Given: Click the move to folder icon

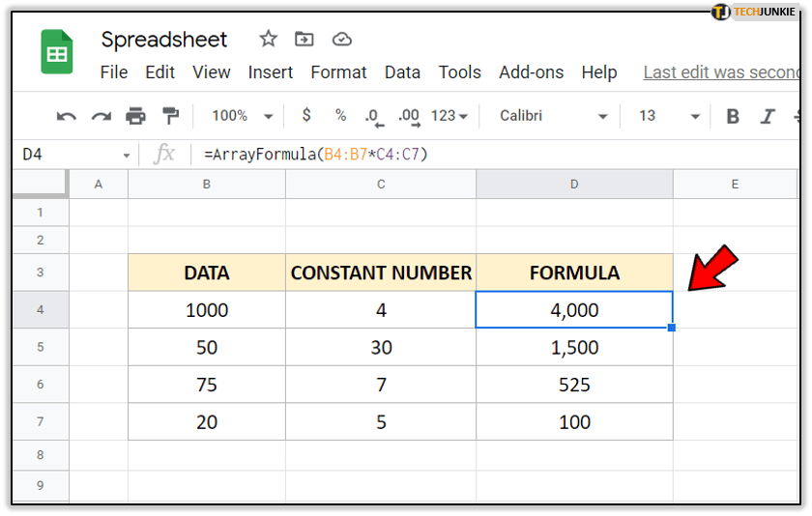Looking at the screenshot, I should tap(304, 39).
